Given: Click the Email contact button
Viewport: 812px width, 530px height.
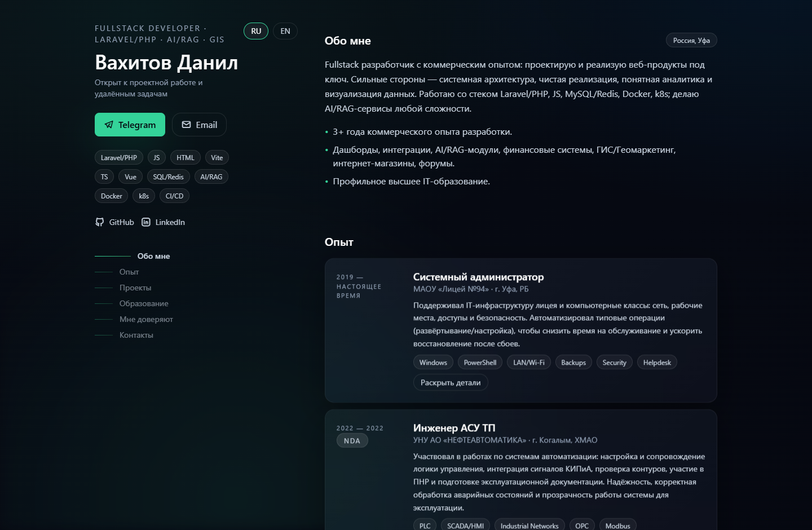Looking at the screenshot, I should point(199,125).
